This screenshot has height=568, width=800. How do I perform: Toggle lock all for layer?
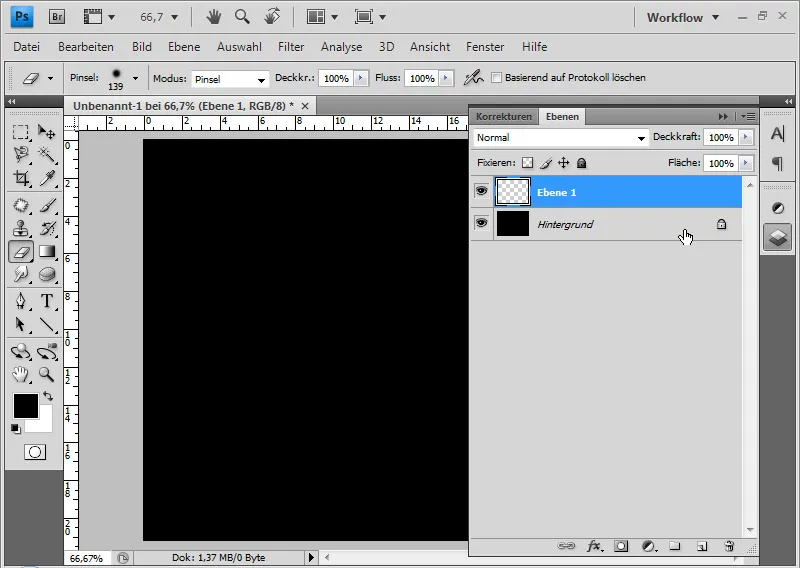point(582,163)
